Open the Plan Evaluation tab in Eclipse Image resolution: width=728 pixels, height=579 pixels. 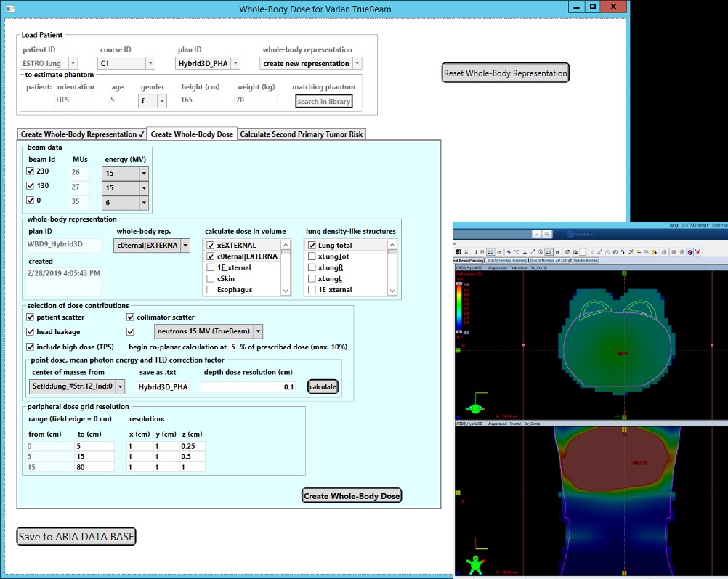tap(587, 260)
